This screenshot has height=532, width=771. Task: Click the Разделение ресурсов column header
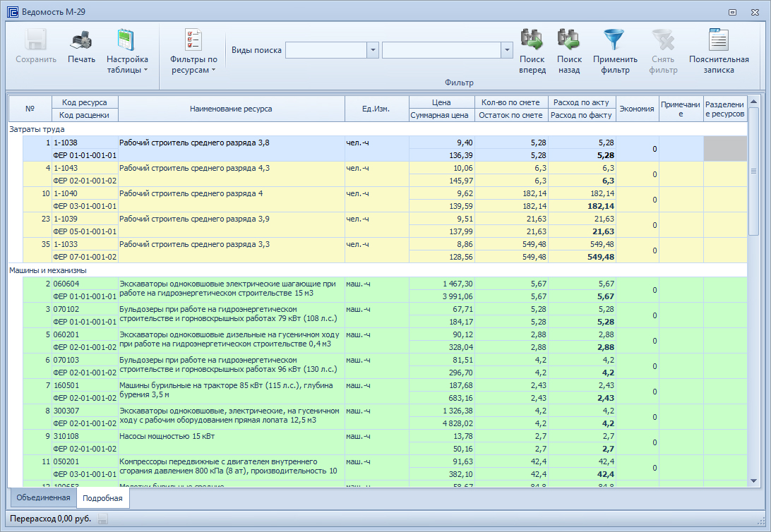point(725,109)
